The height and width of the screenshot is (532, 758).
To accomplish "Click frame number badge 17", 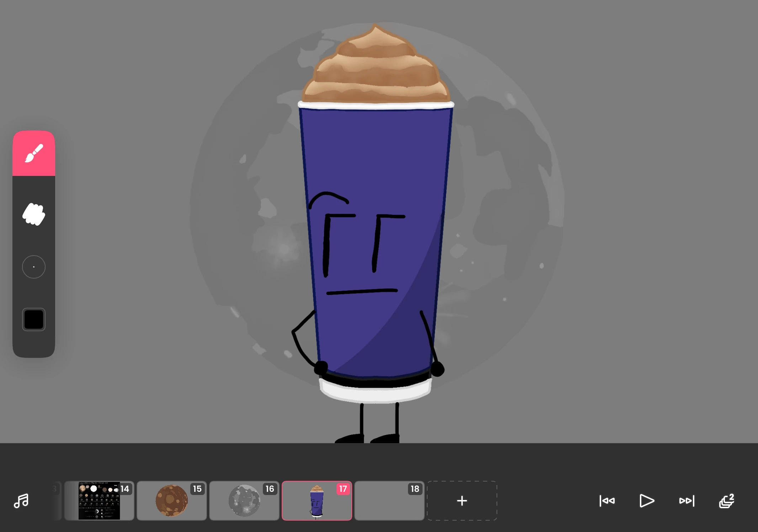I will [x=343, y=489].
